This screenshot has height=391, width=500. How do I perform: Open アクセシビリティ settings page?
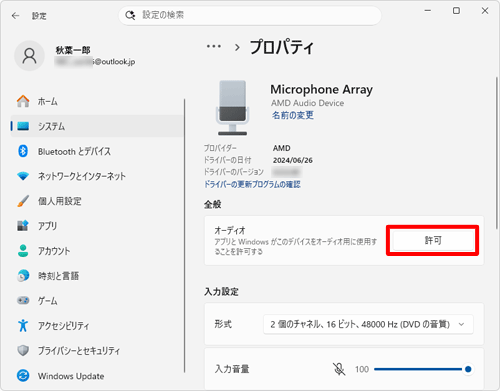pos(97,325)
